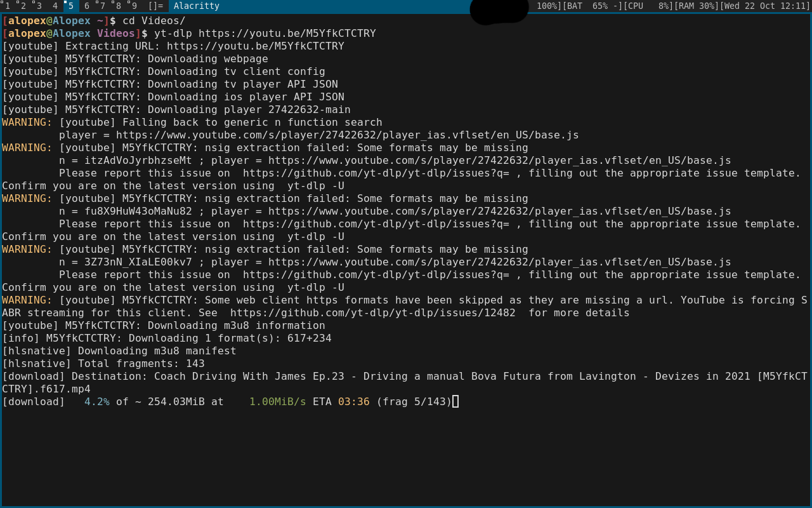Click the 4.2% download progress value
This screenshot has height=508, width=812.
97,402
